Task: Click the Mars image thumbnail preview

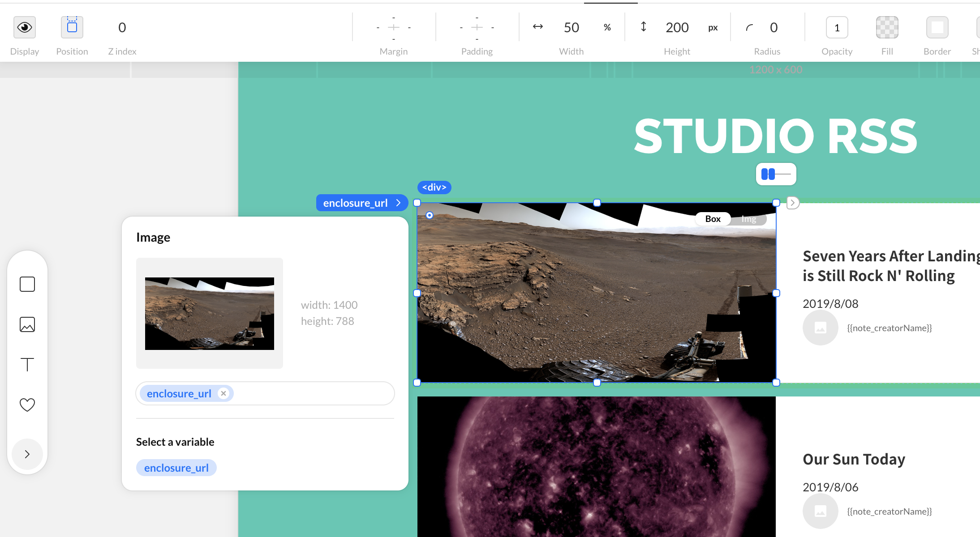Action: 210,313
